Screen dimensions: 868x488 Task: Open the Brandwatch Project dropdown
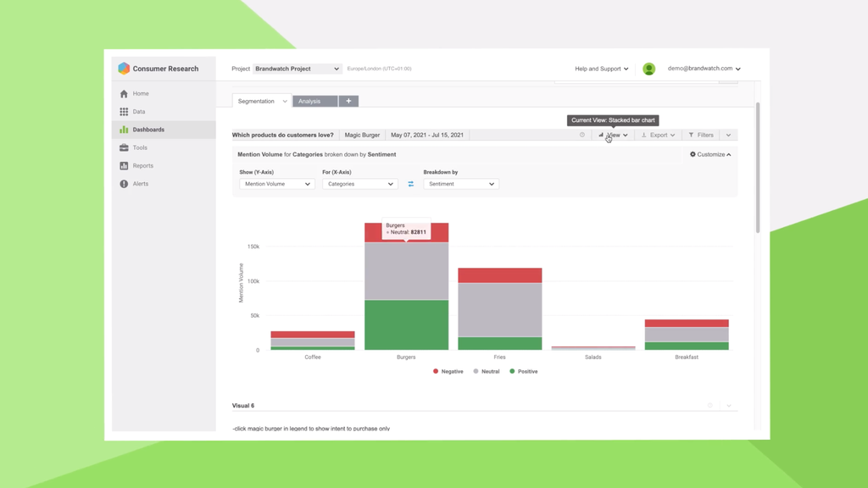297,69
